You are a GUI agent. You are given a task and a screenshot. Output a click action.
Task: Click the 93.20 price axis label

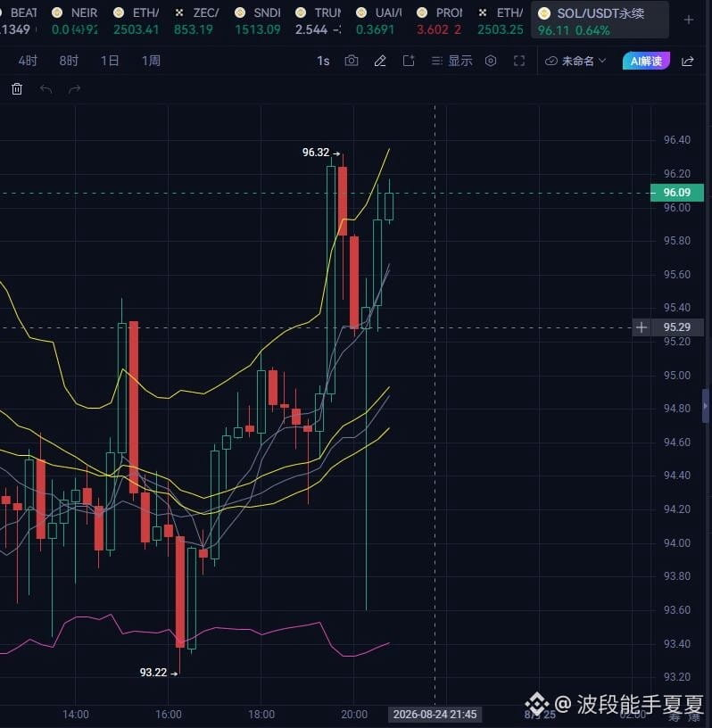676,677
